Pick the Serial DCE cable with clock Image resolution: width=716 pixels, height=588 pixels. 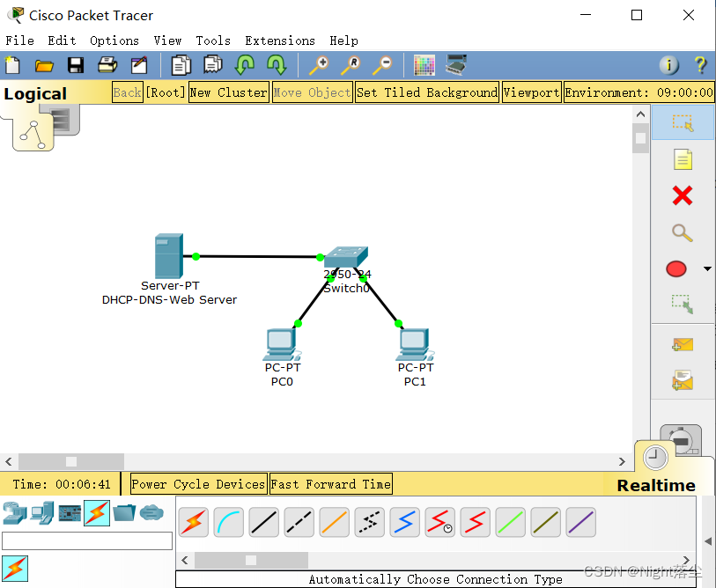pyautogui.click(x=439, y=522)
